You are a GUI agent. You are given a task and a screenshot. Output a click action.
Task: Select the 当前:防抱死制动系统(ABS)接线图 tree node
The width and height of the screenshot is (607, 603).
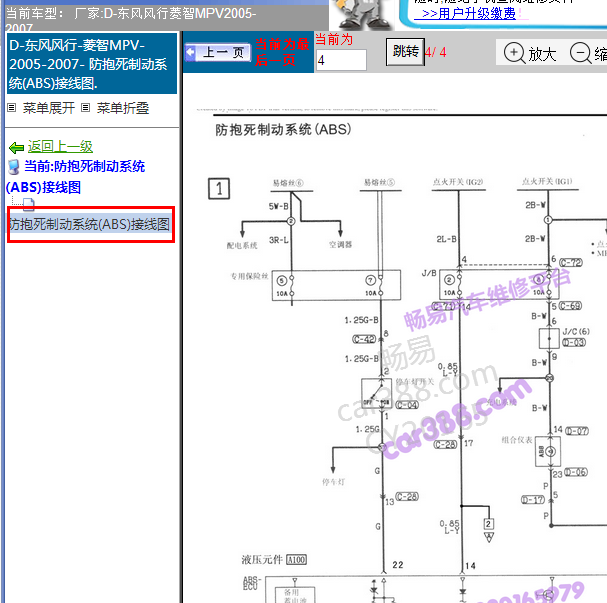[75, 177]
